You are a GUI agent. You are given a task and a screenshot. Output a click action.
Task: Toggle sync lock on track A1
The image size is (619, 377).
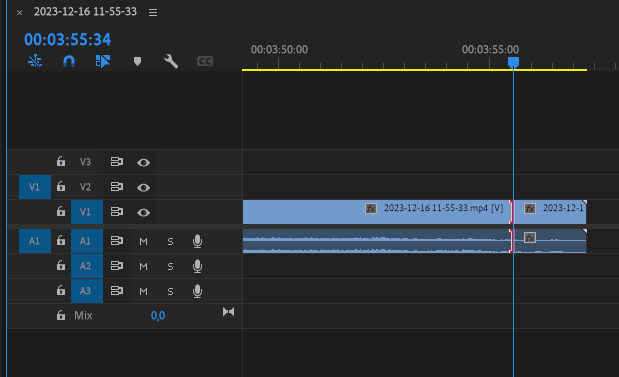[x=116, y=240]
